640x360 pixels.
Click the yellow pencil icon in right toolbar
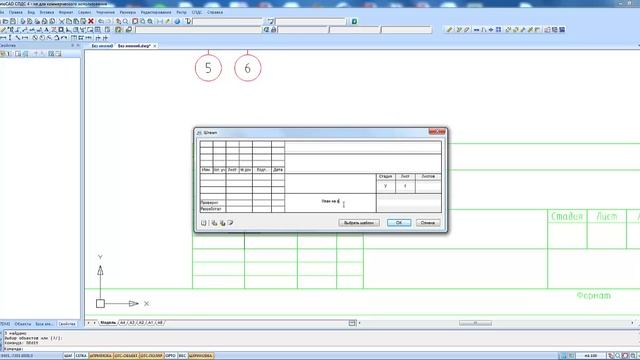(449, 29)
